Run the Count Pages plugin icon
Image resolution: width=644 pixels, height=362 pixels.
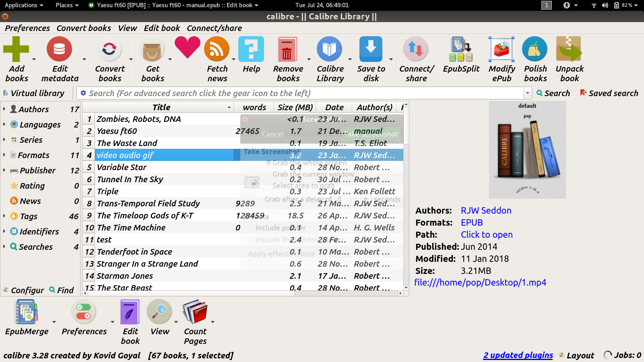195,312
